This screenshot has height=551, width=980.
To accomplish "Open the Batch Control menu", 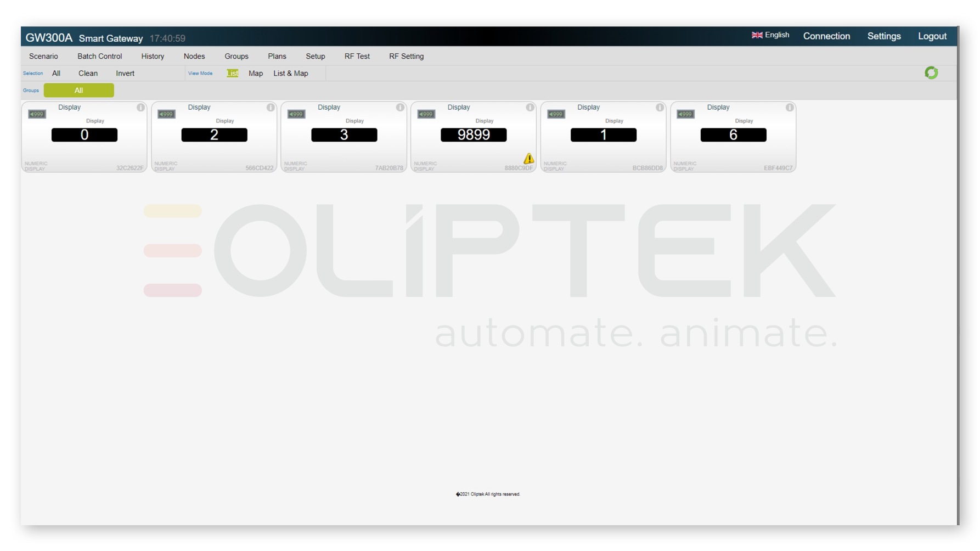I will 99,57.
